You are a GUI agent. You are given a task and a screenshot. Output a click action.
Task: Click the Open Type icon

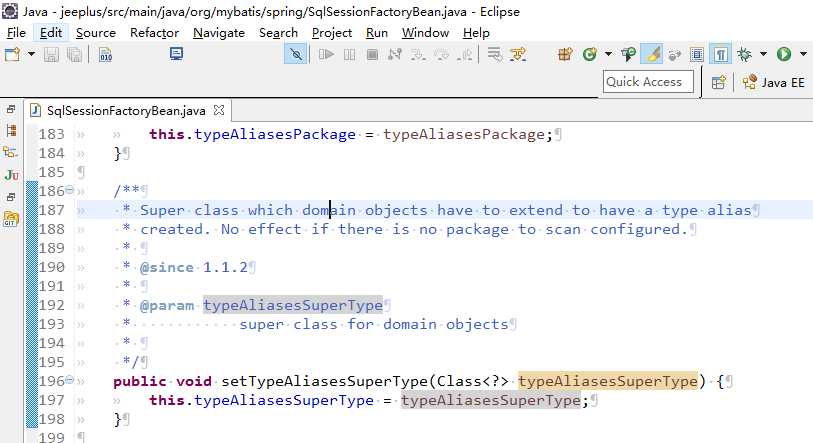[628, 54]
